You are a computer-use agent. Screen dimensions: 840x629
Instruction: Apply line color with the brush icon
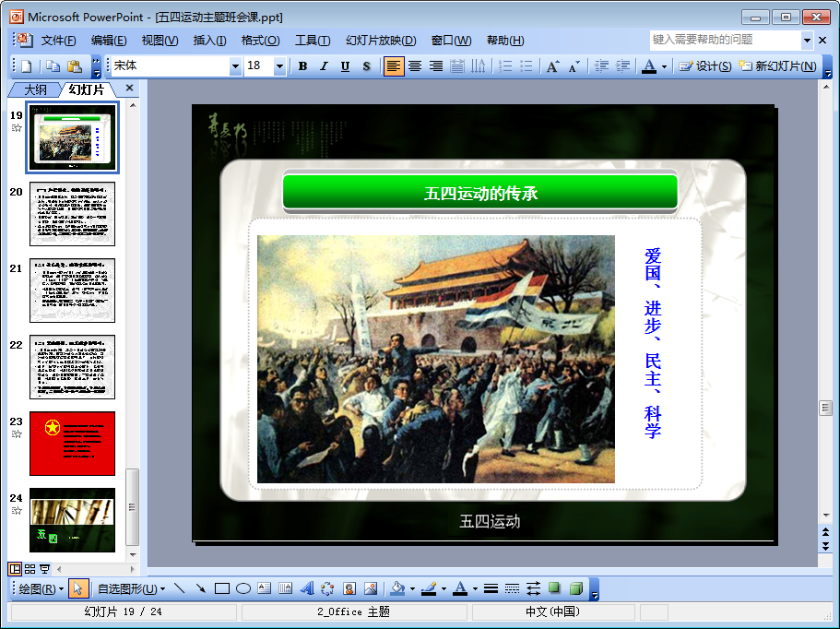pos(429,588)
